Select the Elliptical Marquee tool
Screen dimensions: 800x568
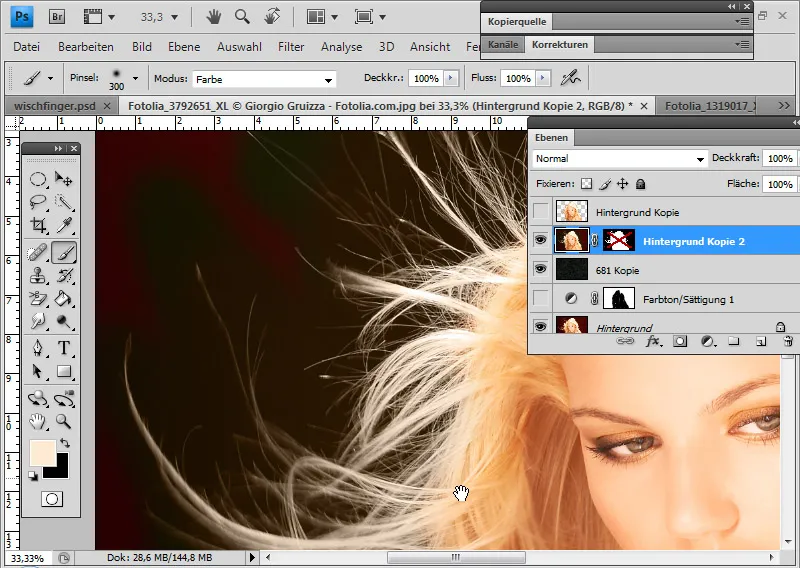tap(38, 179)
